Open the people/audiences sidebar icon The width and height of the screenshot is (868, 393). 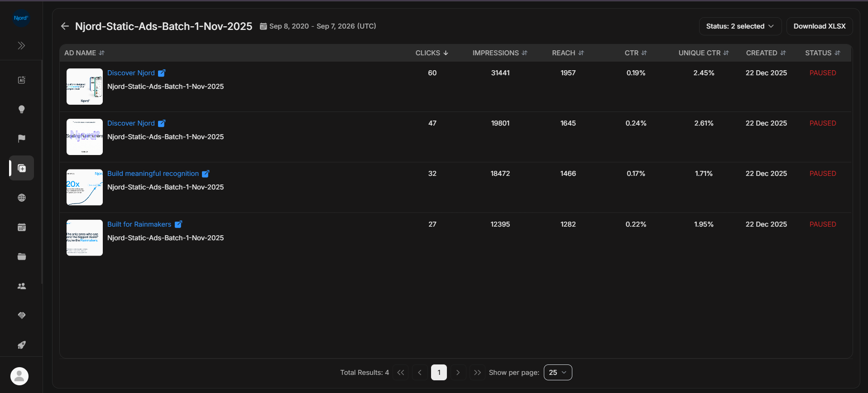coord(21,286)
